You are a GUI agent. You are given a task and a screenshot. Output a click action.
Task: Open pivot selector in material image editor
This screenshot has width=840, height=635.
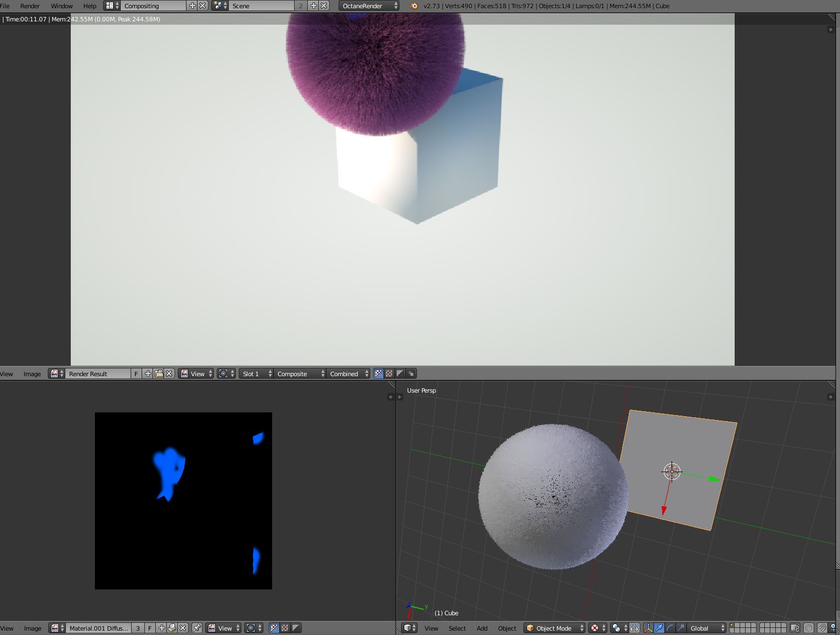point(253,628)
